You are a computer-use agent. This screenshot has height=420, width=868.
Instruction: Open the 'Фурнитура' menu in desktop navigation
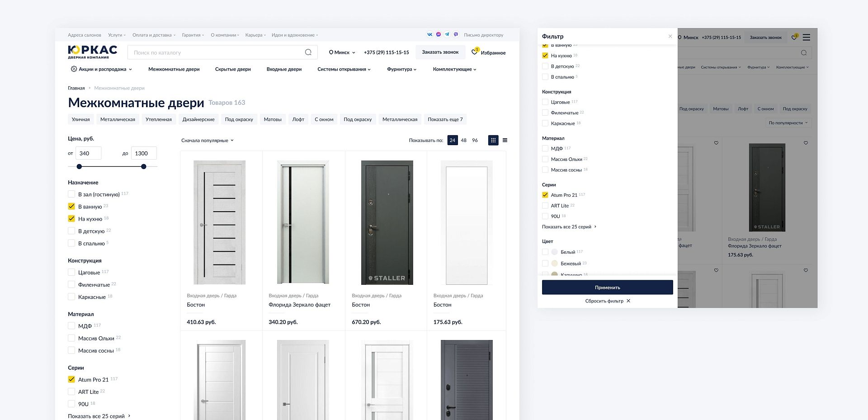[x=401, y=69]
